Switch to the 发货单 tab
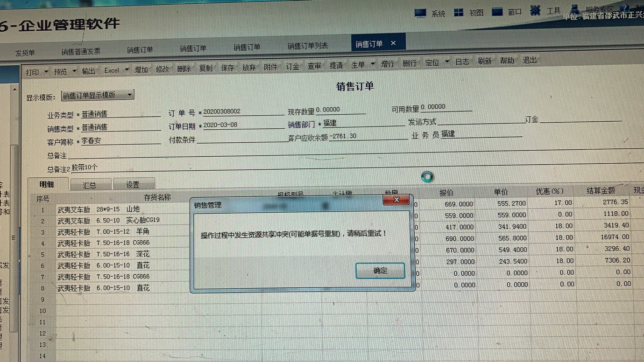Viewport: 644px width, 362px height. (x=25, y=53)
